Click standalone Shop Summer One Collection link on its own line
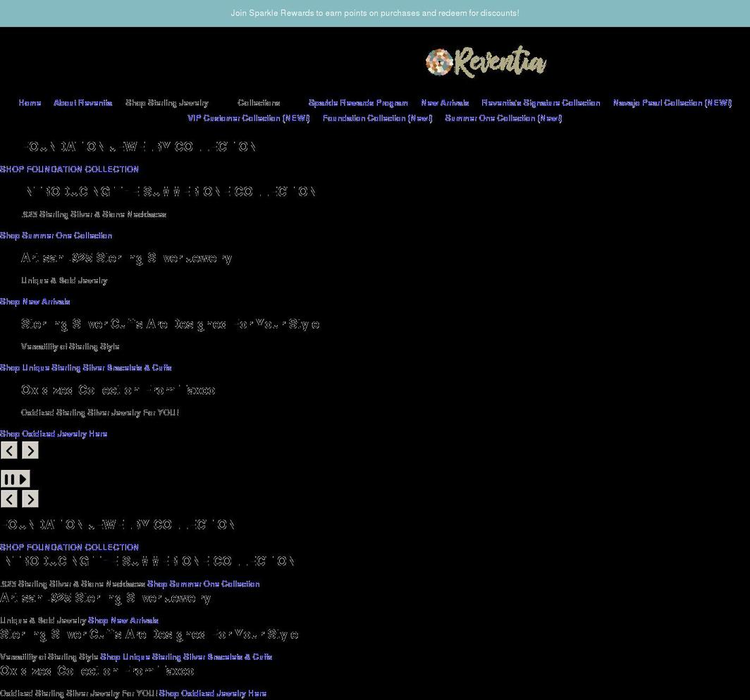The image size is (750, 700). point(56,235)
